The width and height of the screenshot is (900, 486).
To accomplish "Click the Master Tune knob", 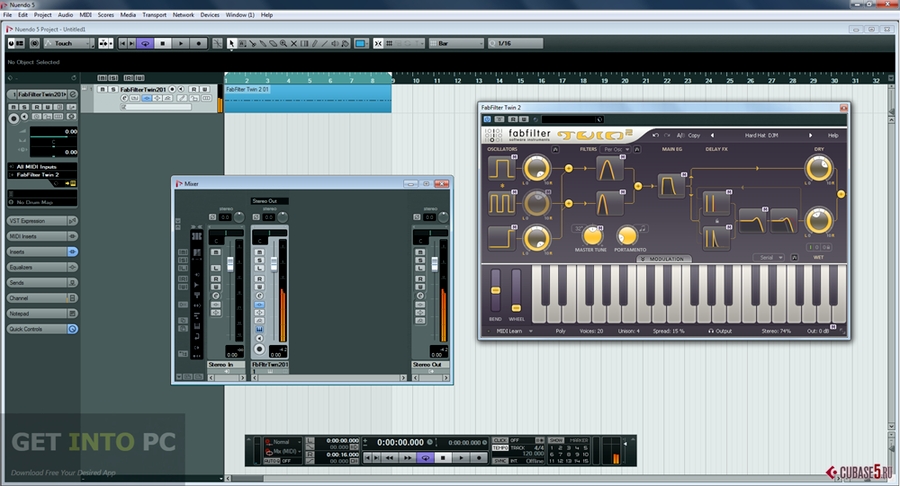I will 592,236.
